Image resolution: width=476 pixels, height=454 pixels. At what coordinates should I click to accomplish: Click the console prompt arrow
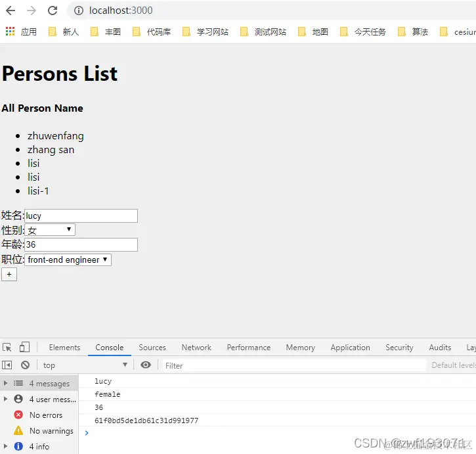(87, 433)
